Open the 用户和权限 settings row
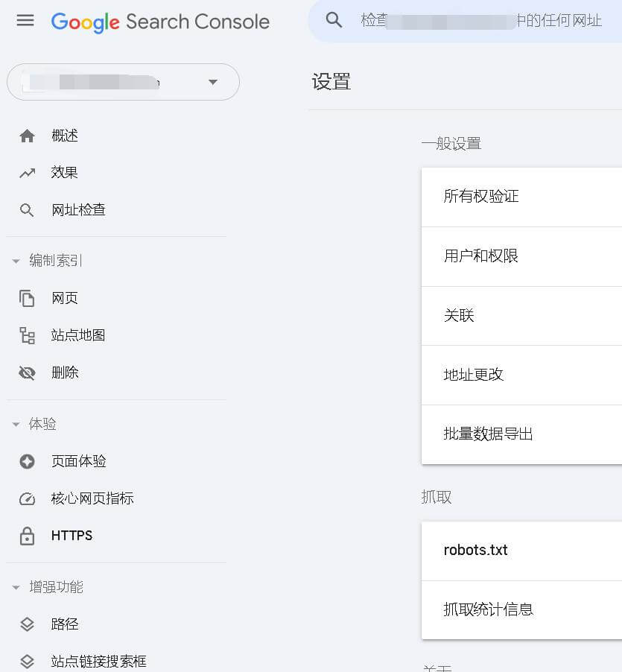 [521, 256]
